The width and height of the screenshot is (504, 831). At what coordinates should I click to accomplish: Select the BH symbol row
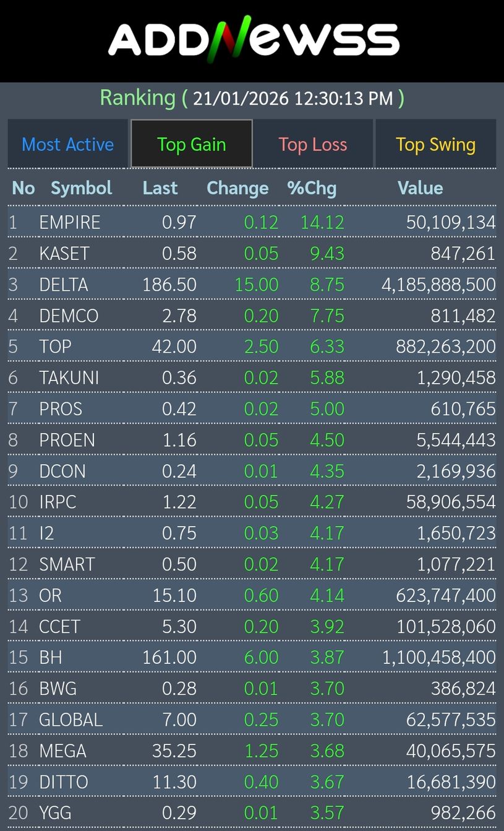point(51,657)
